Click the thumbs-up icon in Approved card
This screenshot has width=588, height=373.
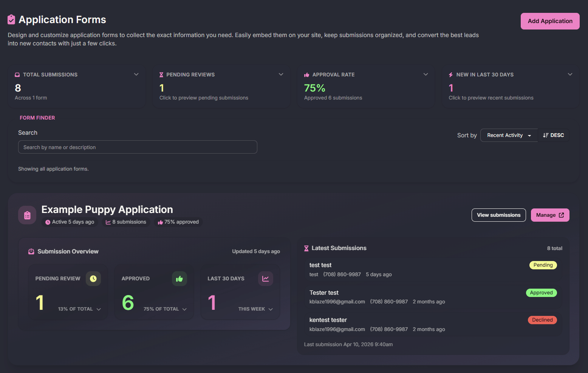click(x=179, y=279)
